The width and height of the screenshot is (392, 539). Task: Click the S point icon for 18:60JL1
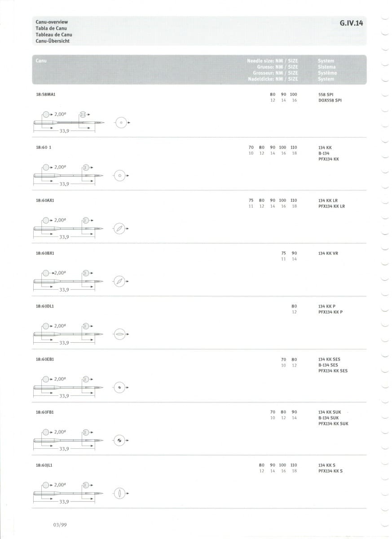(120, 493)
